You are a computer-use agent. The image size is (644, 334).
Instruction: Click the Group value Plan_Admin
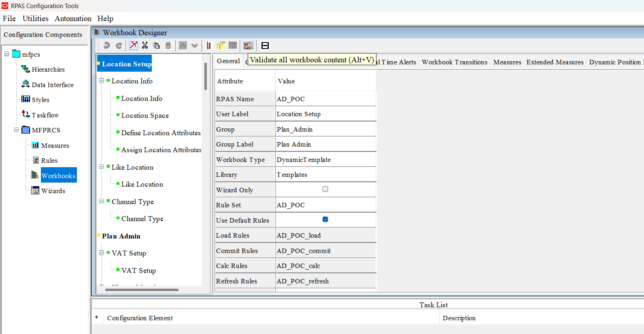pyautogui.click(x=326, y=129)
